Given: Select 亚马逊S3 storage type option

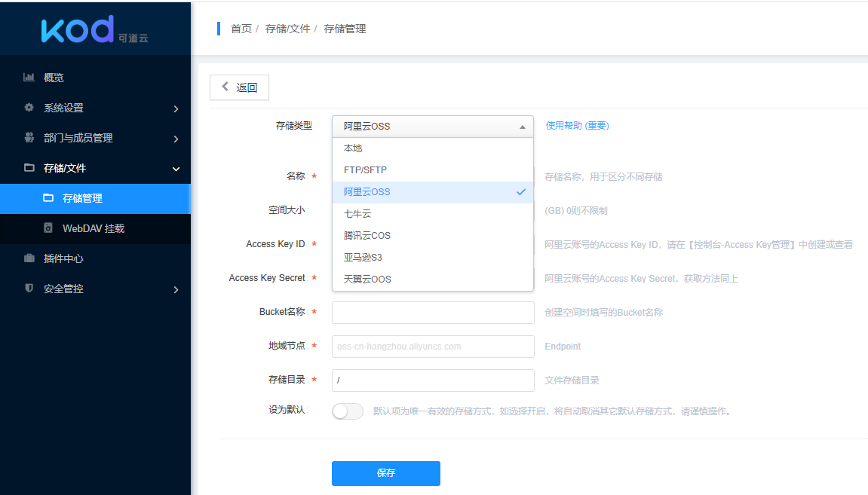Looking at the screenshot, I should [x=433, y=257].
